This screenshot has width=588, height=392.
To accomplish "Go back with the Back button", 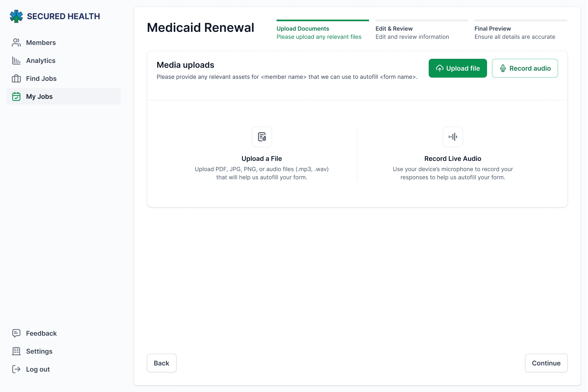I will (x=162, y=363).
